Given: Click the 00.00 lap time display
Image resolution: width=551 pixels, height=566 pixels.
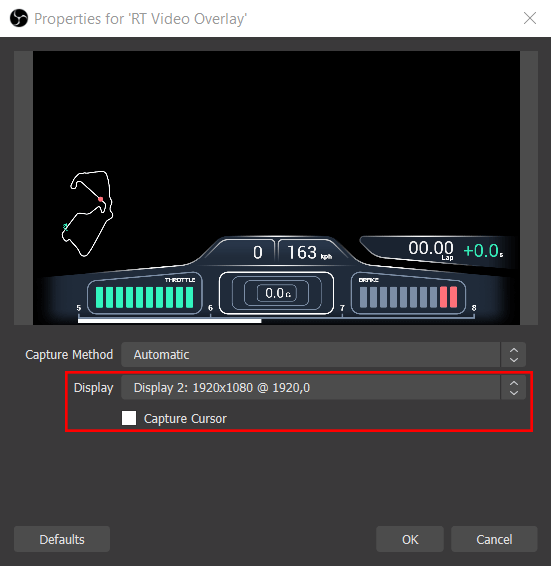Looking at the screenshot, I should (x=431, y=249).
